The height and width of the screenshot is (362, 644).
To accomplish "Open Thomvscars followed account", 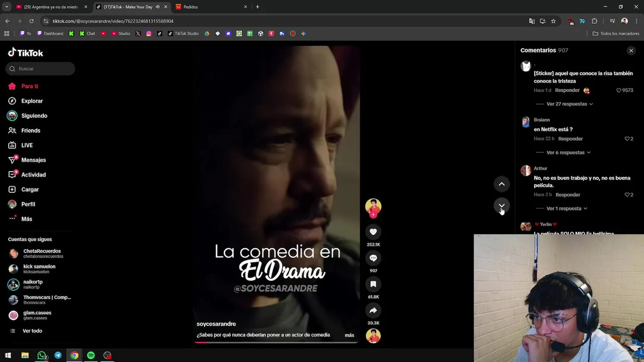I will [x=40, y=300].
